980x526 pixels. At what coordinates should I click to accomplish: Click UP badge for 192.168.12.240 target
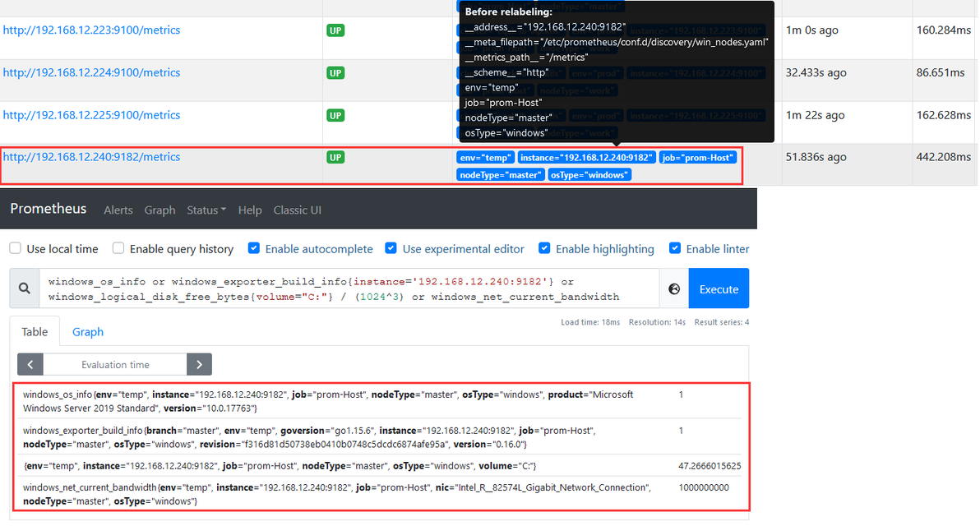pyautogui.click(x=335, y=157)
